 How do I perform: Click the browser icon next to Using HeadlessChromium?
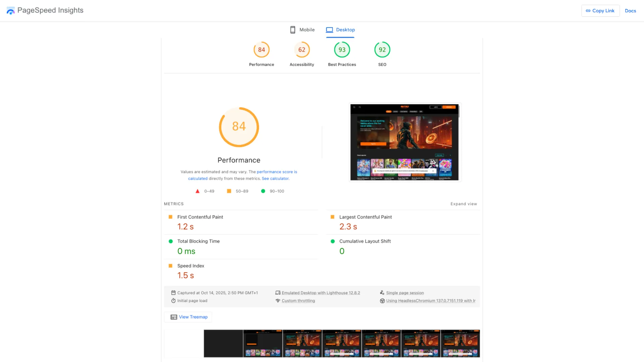point(382,301)
